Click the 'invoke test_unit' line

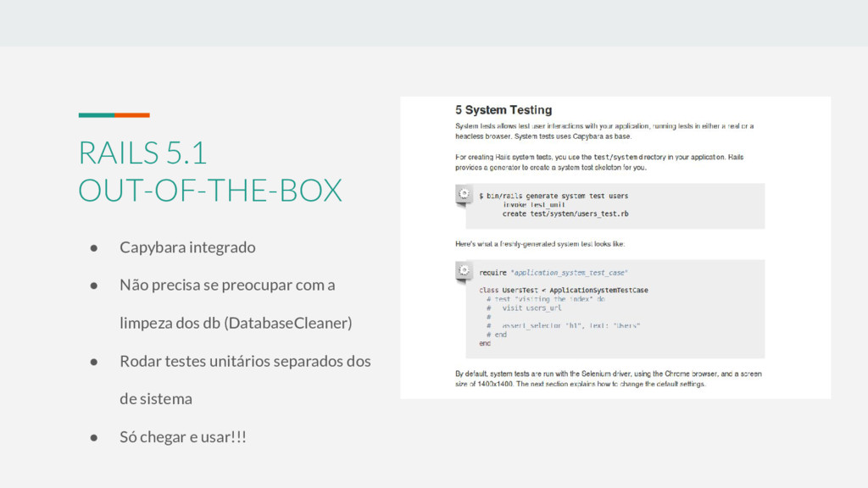[534, 205]
